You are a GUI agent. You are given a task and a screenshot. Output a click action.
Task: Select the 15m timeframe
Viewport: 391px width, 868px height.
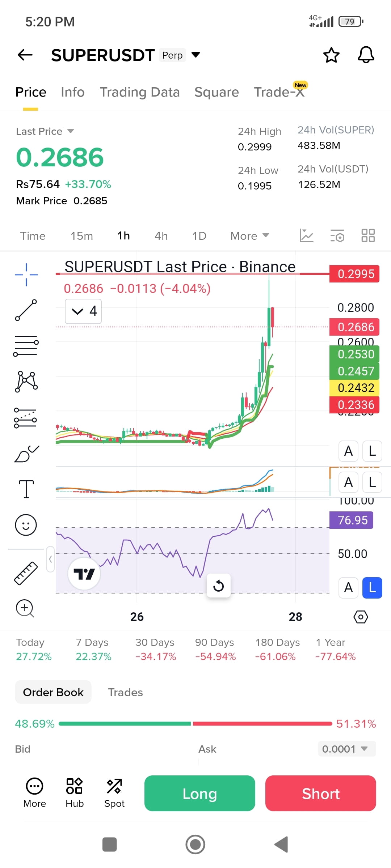[82, 236]
